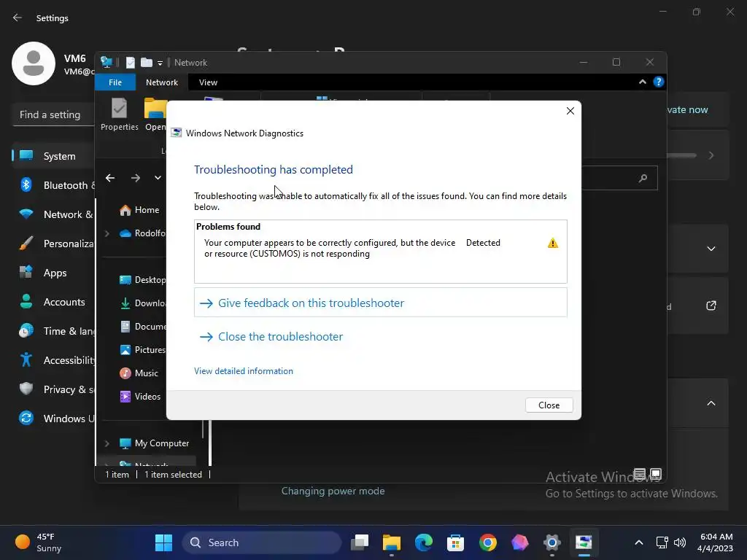Collapse the ribbon with the up chevron
The image size is (747, 560).
pos(643,82)
